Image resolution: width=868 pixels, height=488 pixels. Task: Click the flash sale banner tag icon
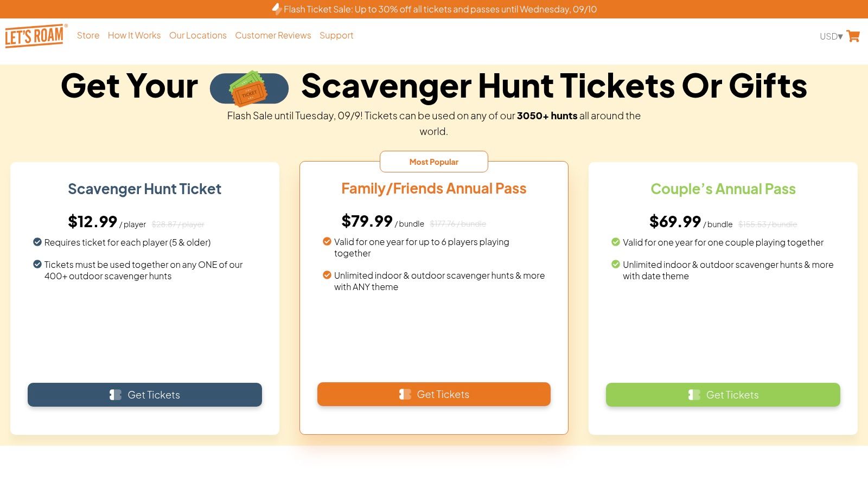click(277, 9)
